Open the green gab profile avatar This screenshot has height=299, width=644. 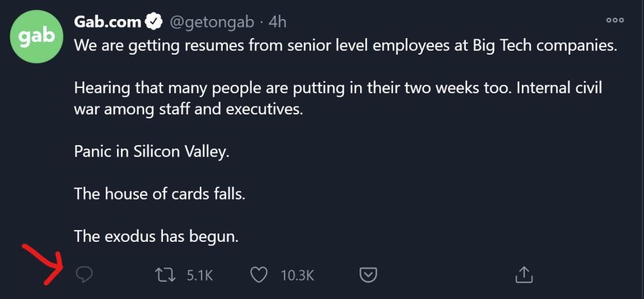coord(36,37)
